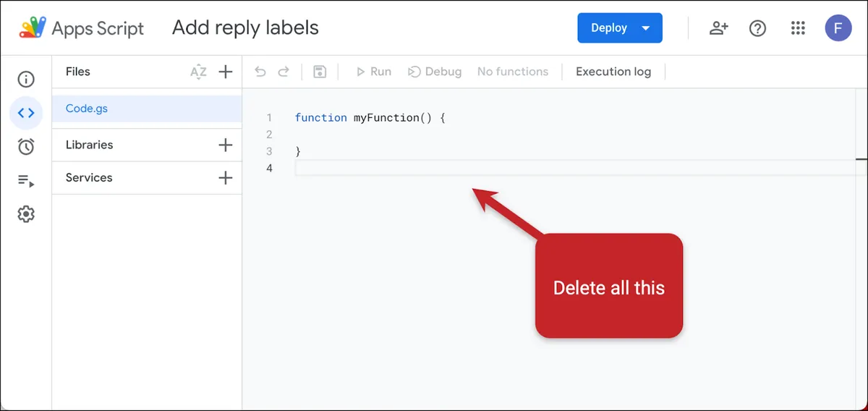This screenshot has height=411, width=868.
Task: Place cursor on function myFunction line
Action: tap(370, 117)
